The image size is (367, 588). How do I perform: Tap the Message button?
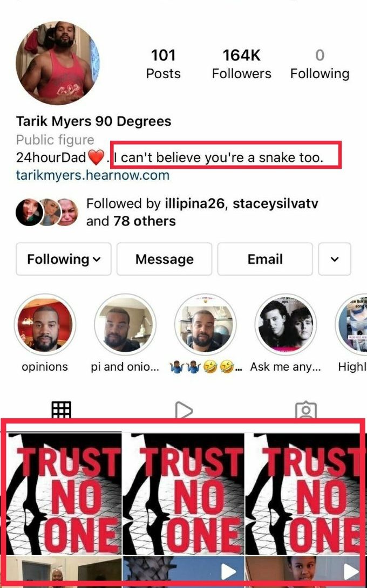tap(165, 259)
